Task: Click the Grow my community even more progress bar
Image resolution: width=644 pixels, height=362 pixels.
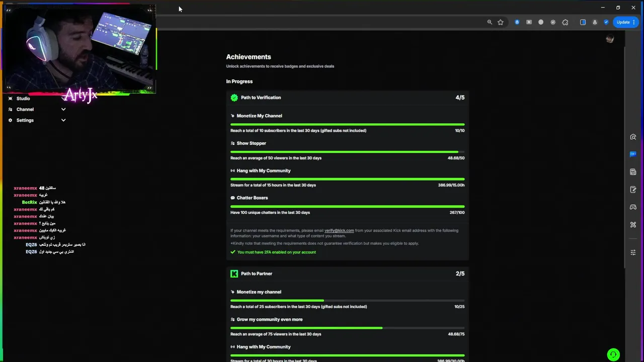Action: (x=348, y=328)
